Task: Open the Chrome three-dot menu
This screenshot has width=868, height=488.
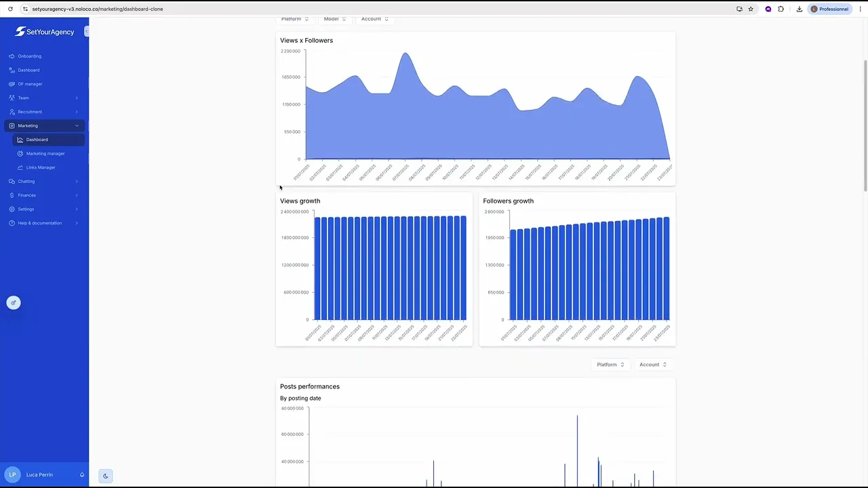Action: point(859,9)
